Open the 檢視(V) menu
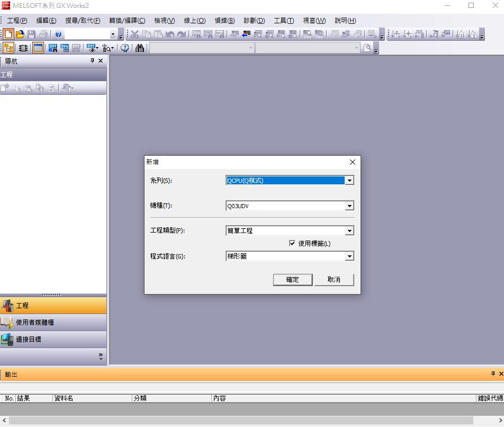 pyautogui.click(x=164, y=21)
